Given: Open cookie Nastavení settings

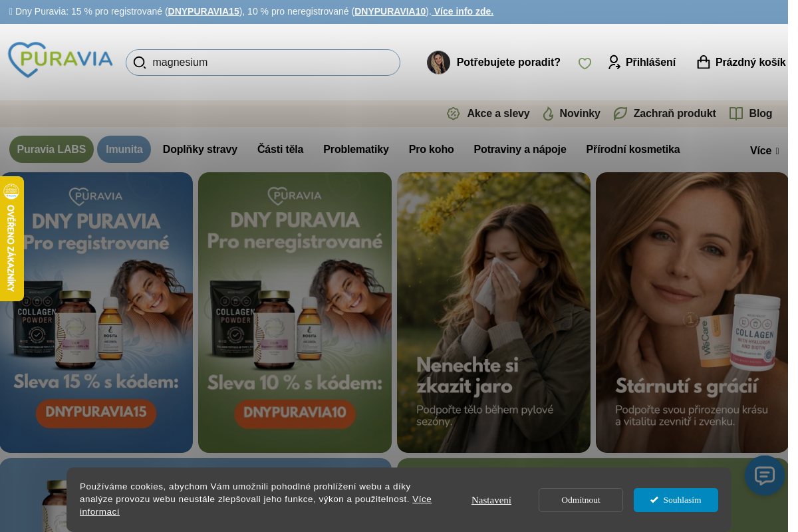Looking at the screenshot, I should pos(491,500).
